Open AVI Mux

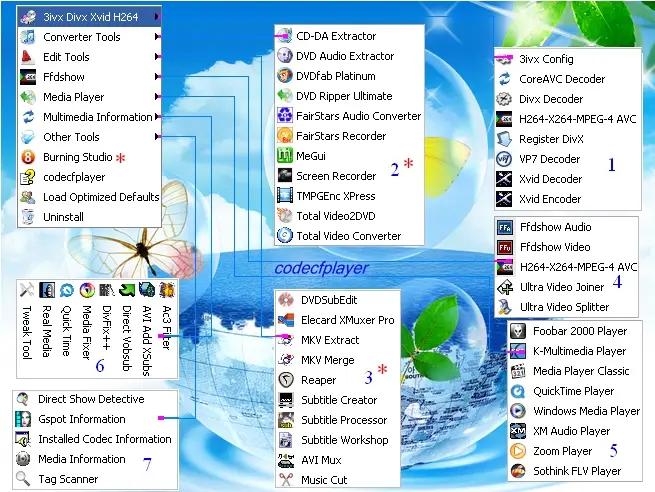pyautogui.click(x=338, y=460)
